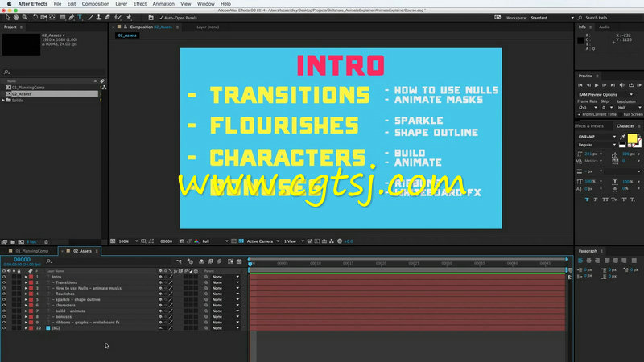Select the Pan Behind anchor point tool

52,18
